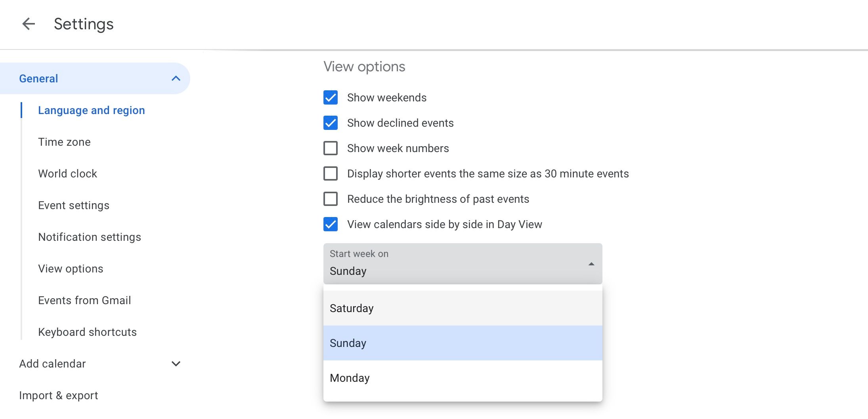Open Keyboard shortcuts settings
Viewport: 868px width, 419px height.
click(87, 332)
